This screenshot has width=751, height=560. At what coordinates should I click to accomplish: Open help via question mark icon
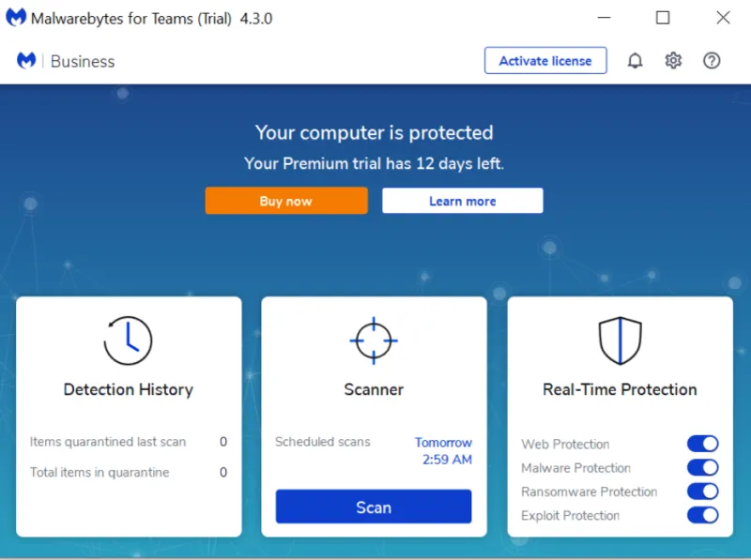click(x=712, y=61)
